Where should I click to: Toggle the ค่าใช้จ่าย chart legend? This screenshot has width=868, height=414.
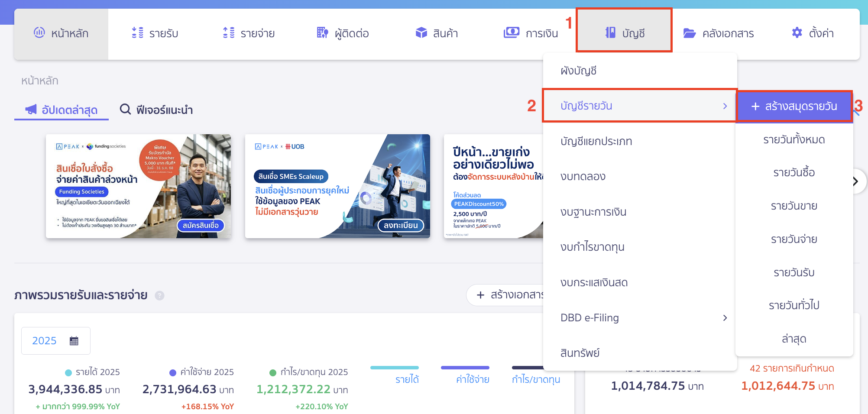[x=473, y=379]
